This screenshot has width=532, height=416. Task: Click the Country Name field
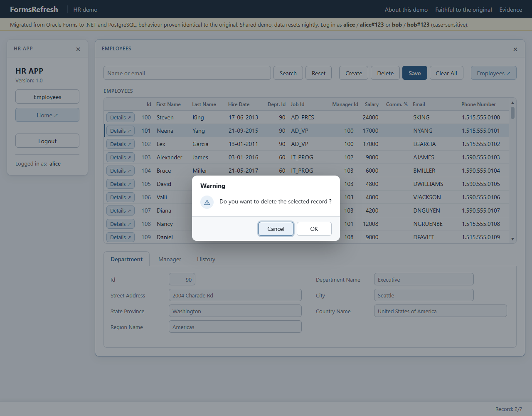coord(441,311)
